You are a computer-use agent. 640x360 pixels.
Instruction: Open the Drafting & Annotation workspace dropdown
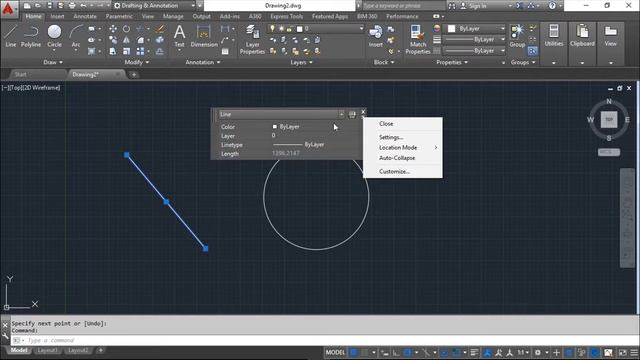click(154, 6)
